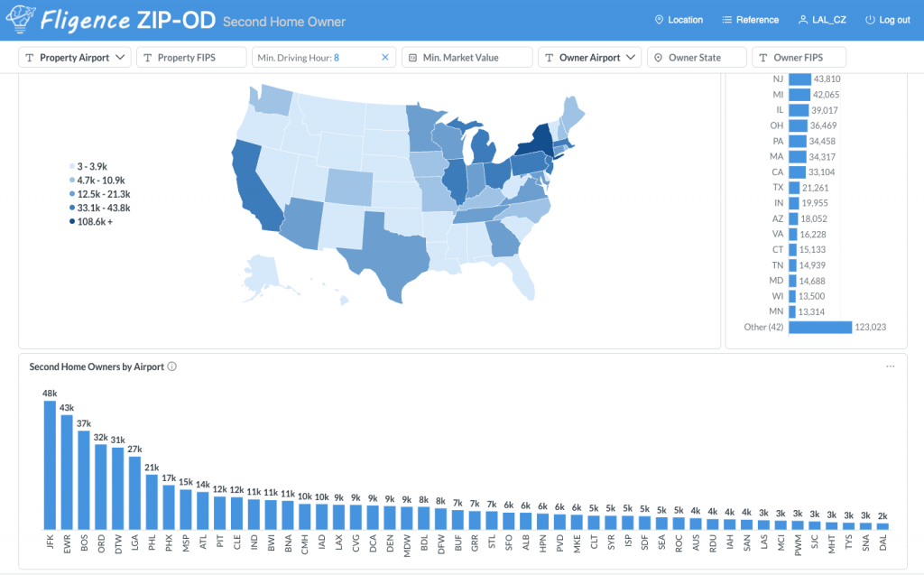Screen dimensions: 924x575
Task: Click the Location pin icon
Action: pyautogui.click(x=659, y=20)
